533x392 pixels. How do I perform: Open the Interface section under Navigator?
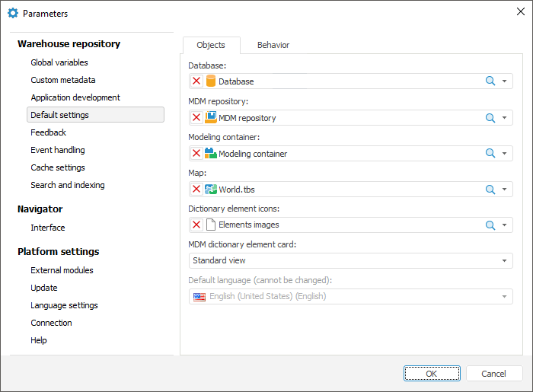48,228
